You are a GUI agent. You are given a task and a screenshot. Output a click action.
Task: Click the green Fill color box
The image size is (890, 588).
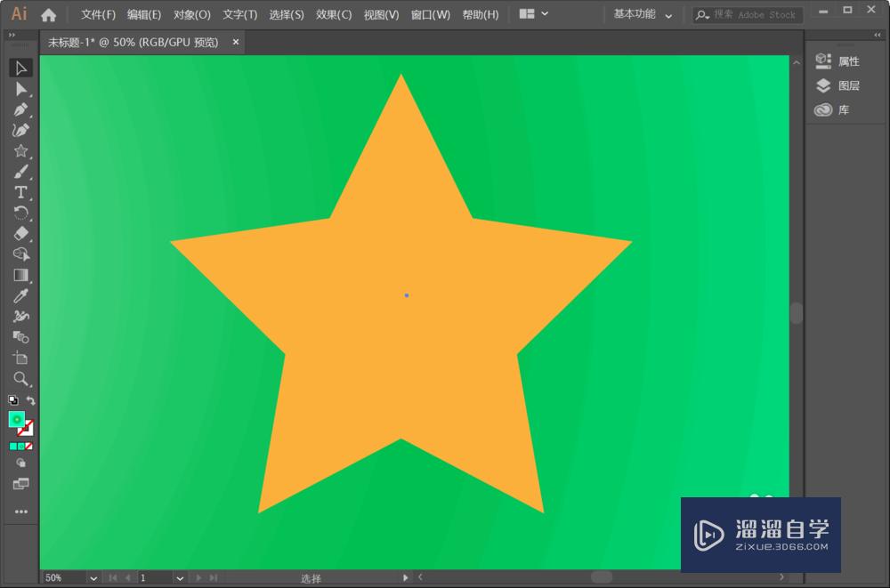17,420
